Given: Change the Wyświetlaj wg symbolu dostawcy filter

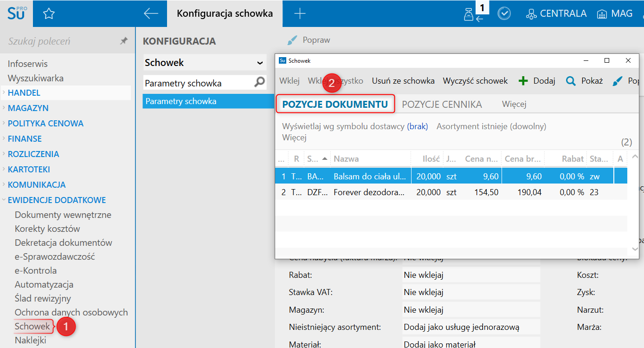Looking at the screenshot, I should pyautogui.click(x=355, y=126).
